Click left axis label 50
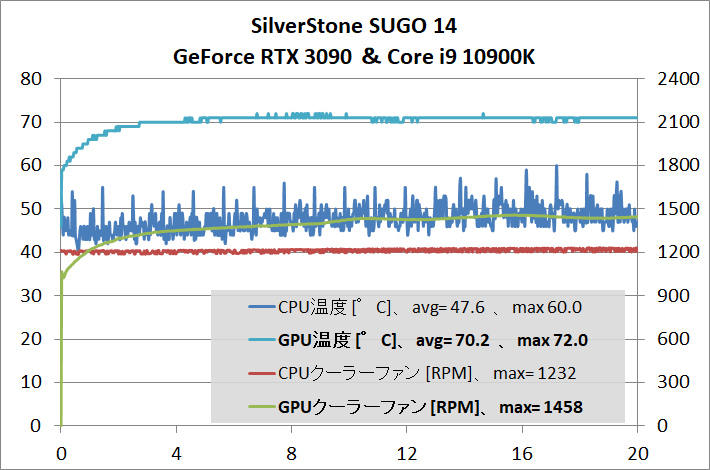Viewport: 710px width, 470px height. (x=31, y=209)
